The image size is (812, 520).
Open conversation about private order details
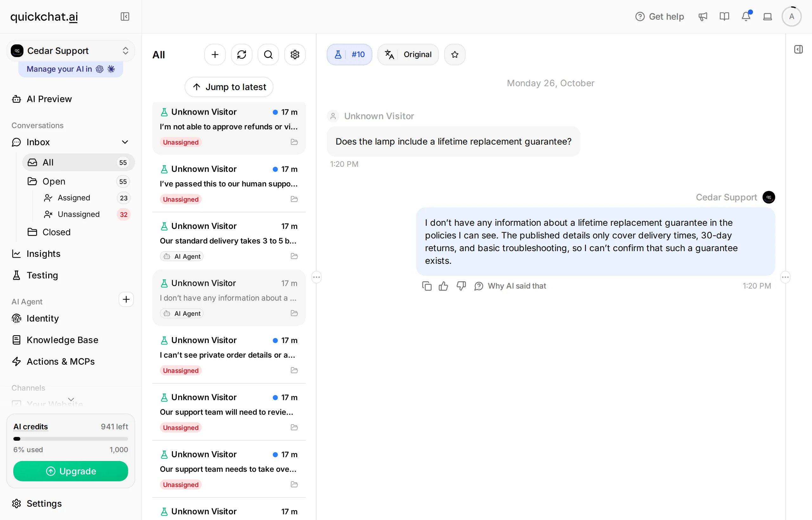point(229,355)
